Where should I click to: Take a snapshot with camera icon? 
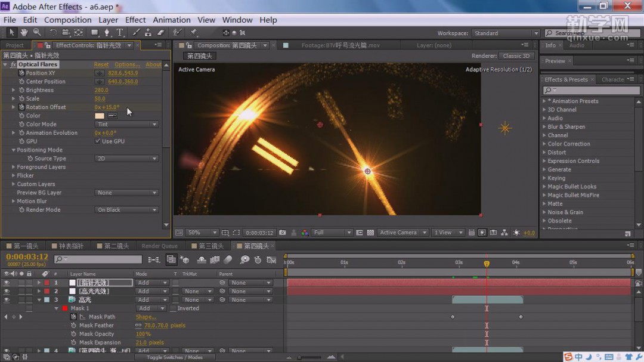point(283,233)
